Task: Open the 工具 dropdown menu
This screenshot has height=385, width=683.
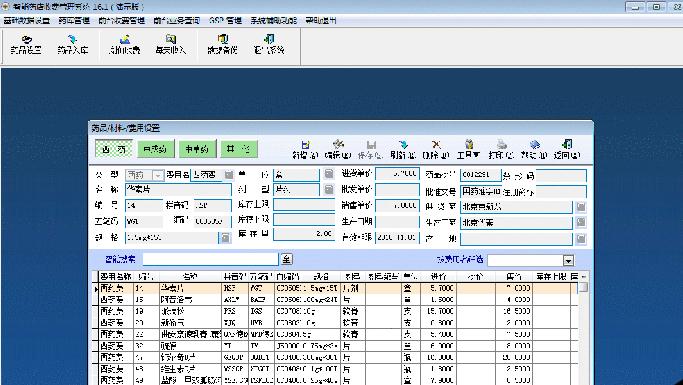Action: tap(468, 149)
